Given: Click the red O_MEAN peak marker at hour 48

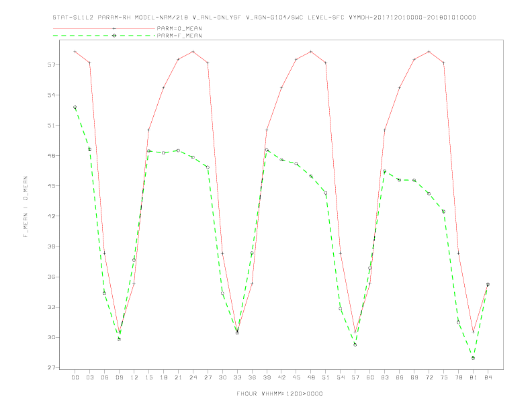Looking at the screenshot, I should [311, 52].
